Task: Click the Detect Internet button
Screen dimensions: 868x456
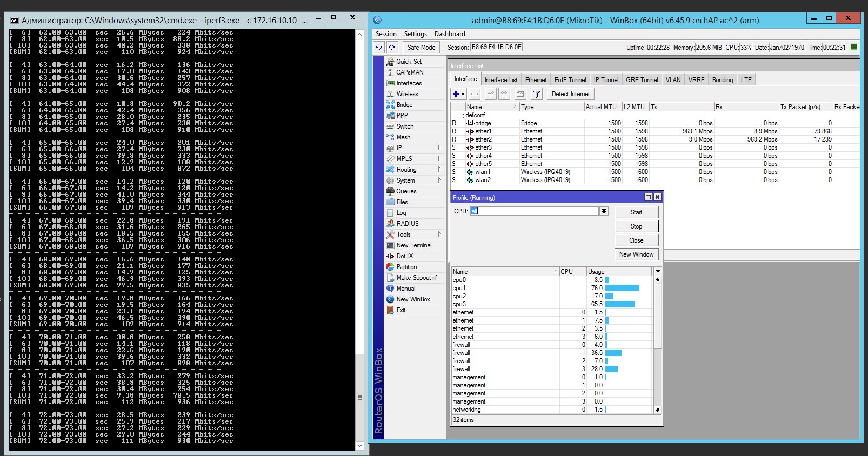Action: [570, 94]
